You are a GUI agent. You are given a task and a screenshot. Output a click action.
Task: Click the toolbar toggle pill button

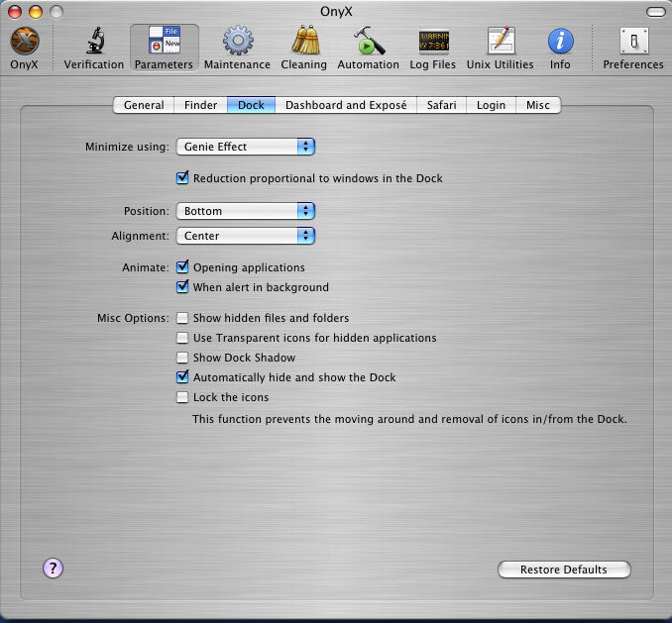point(656,12)
